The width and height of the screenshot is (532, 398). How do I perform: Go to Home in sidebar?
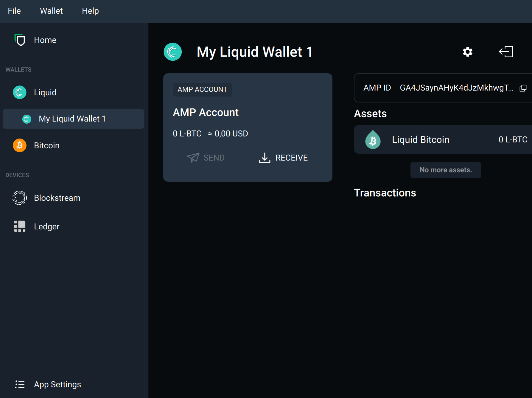[x=45, y=40]
